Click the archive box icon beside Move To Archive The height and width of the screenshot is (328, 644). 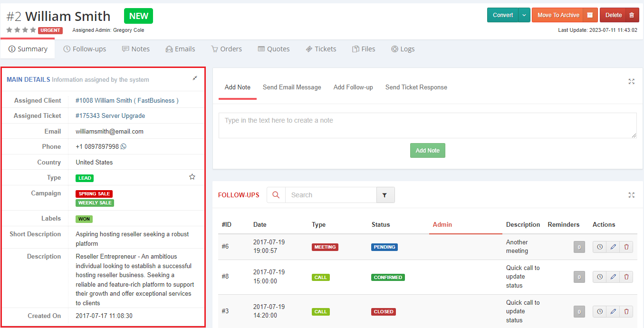[590, 15]
